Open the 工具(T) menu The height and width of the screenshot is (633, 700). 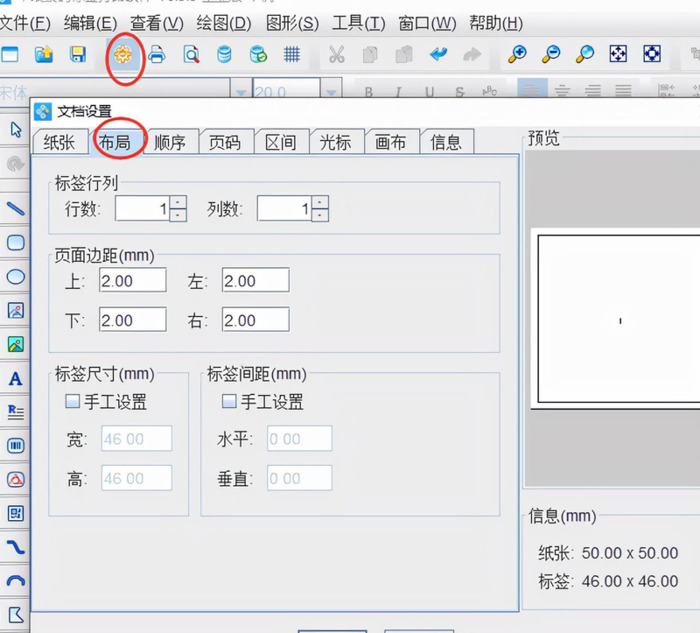click(x=358, y=23)
